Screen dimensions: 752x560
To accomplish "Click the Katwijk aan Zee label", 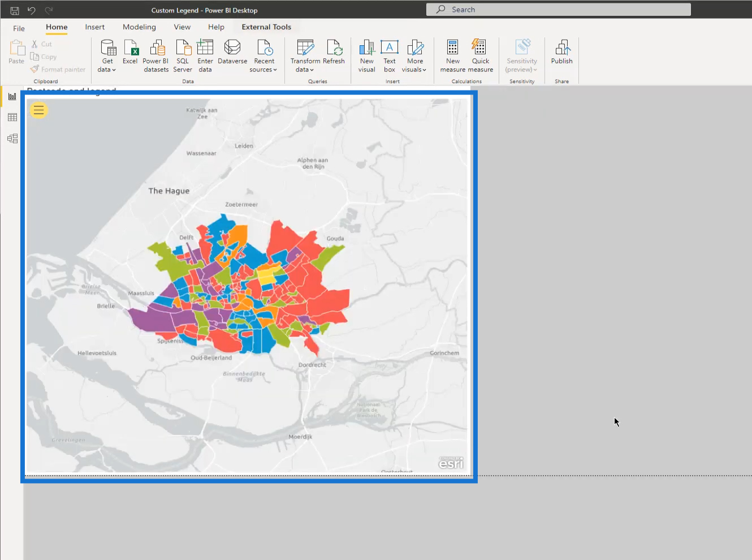I will [x=202, y=113].
